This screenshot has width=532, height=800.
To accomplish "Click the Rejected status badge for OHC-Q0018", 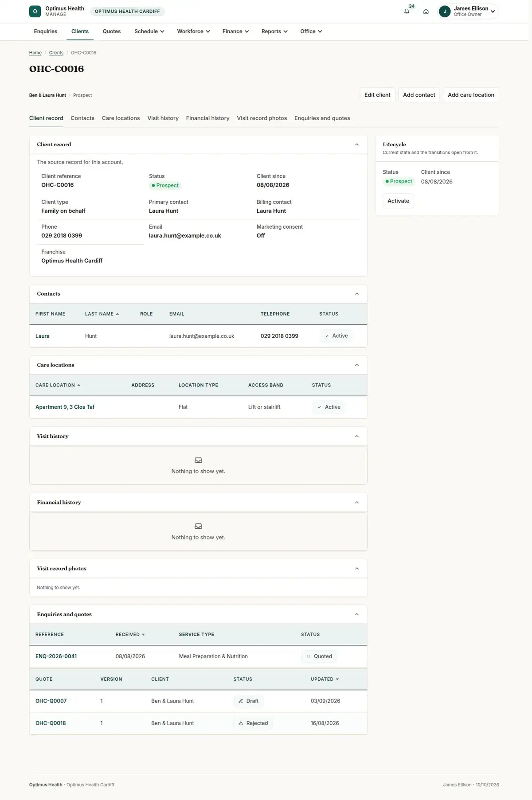I will (253, 723).
